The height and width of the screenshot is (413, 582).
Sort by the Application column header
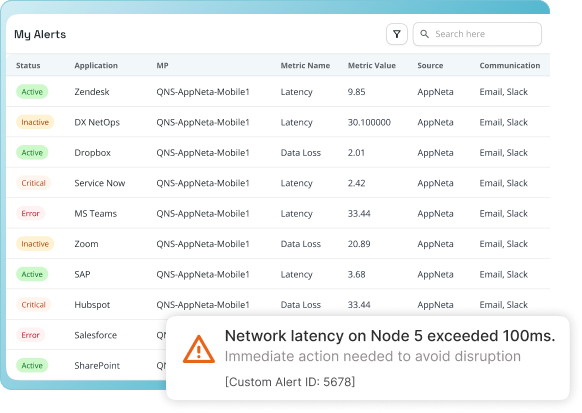point(96,66)
